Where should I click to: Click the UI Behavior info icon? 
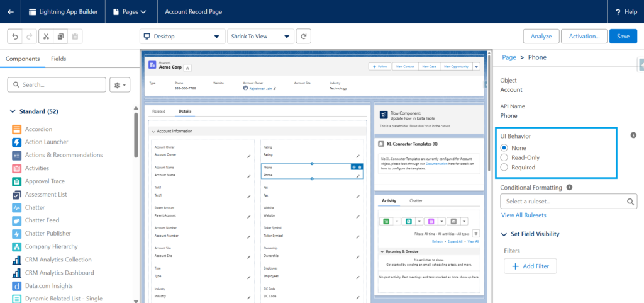tap(633, 135)
